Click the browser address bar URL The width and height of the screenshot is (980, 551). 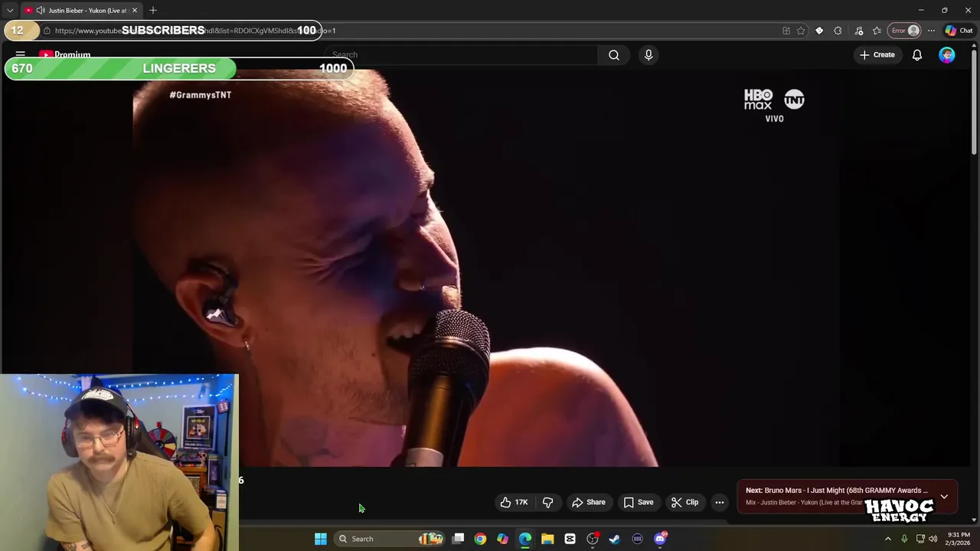[195, 31]
